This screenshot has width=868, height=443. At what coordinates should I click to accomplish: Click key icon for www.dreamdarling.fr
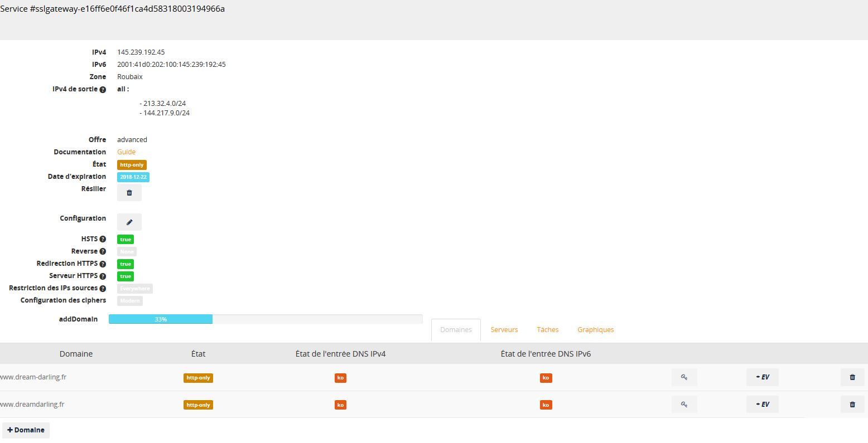tap(684, 405)
